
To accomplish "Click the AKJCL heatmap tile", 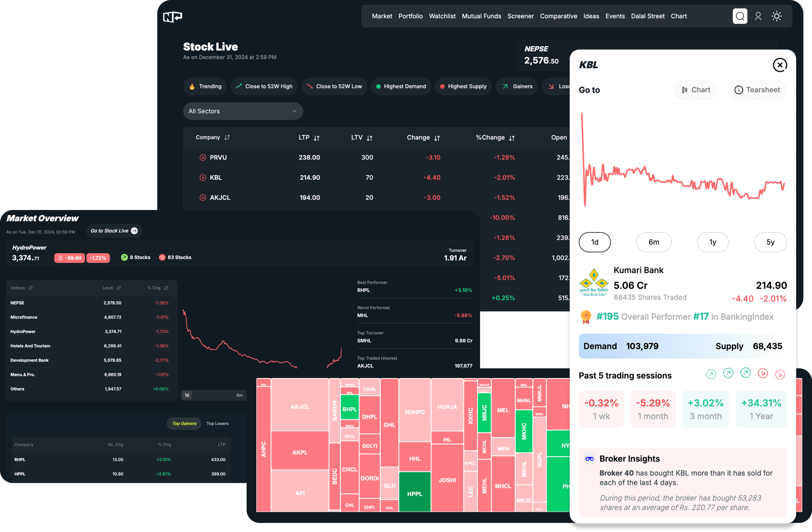I will tap(300, 405).
